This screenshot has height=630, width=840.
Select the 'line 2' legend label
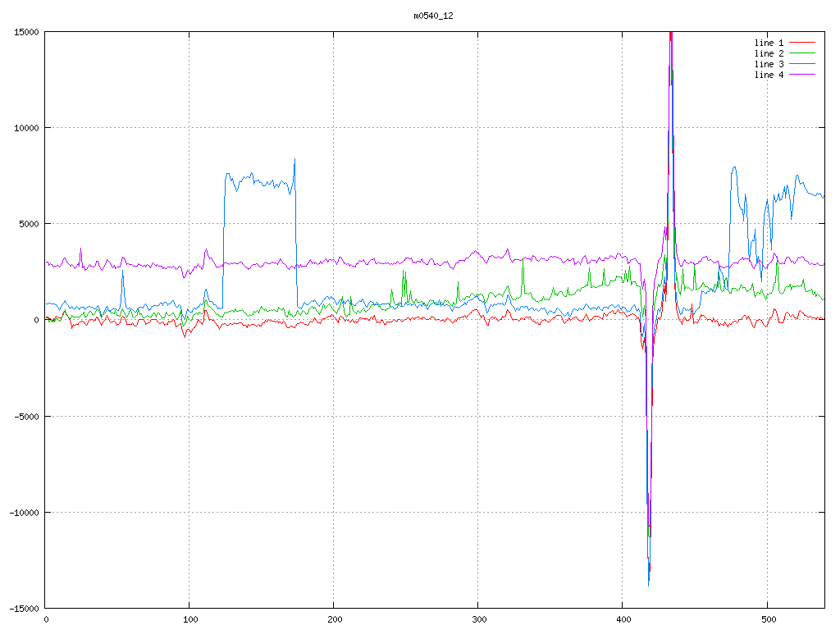coord(769,53)
